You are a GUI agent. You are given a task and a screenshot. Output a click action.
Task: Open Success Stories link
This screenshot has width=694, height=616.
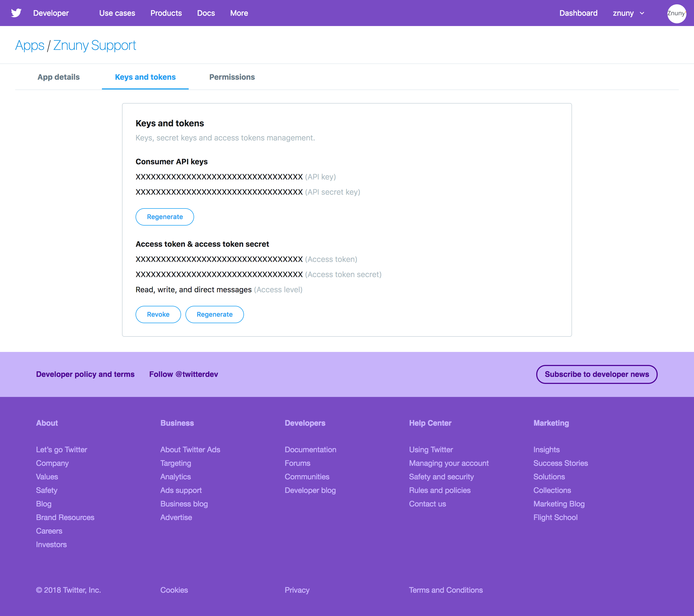tap(560, 463)
